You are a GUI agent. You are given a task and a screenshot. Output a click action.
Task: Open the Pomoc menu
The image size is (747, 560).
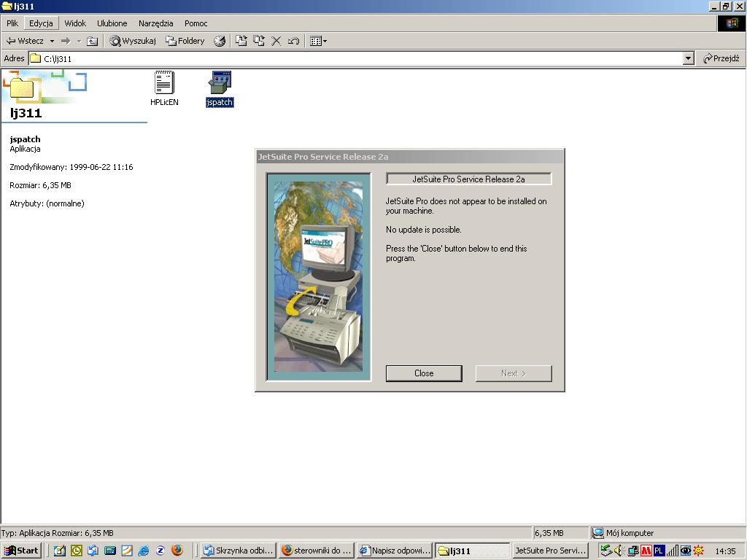[196, 23]
